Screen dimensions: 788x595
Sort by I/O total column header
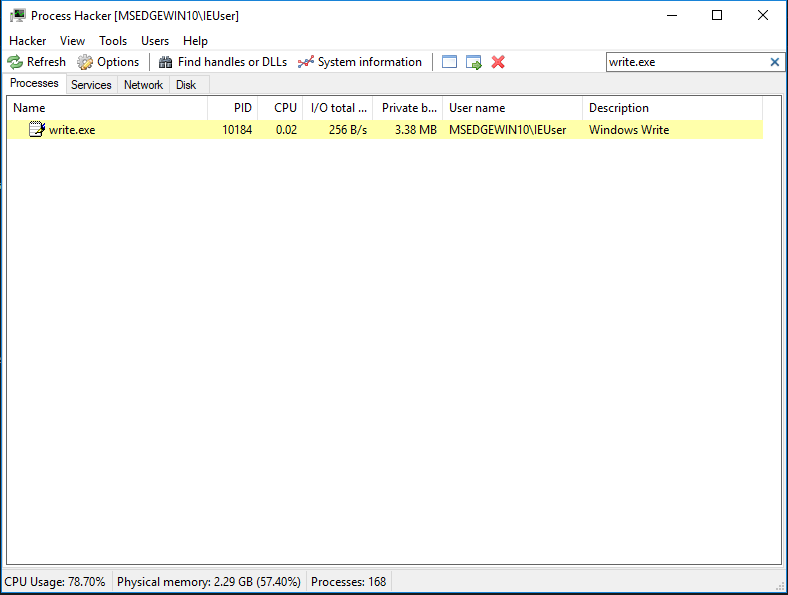click(x=338, y=108)
